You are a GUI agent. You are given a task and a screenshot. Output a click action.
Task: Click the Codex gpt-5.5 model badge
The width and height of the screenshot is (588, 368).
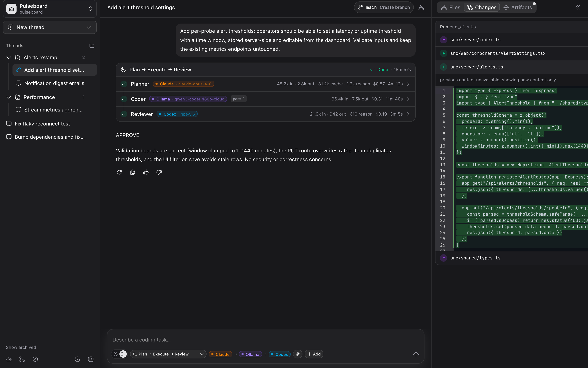coord(177,114)
